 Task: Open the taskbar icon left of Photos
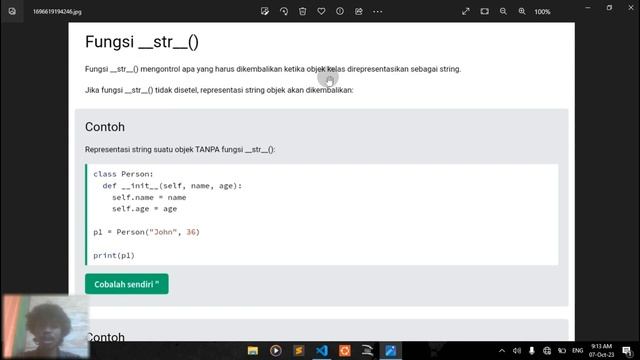click(x=367, y=351)
